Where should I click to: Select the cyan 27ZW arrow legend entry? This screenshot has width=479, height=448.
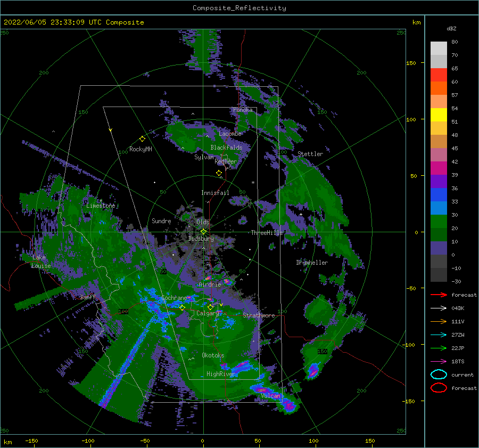click(x=439, y=335)
